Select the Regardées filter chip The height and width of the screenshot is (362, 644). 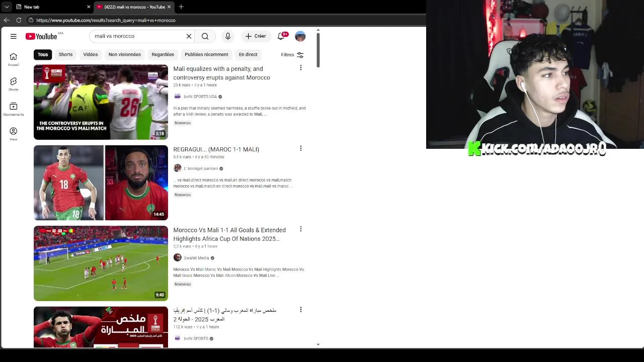(x=163, y=54)
